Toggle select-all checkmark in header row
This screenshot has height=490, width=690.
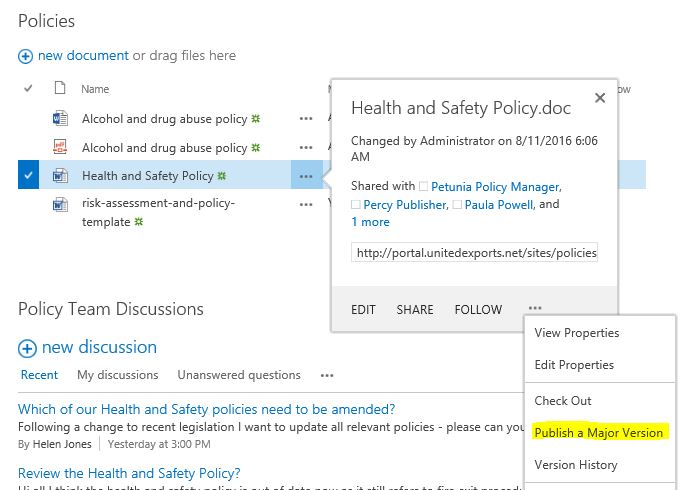pos(28,89)
